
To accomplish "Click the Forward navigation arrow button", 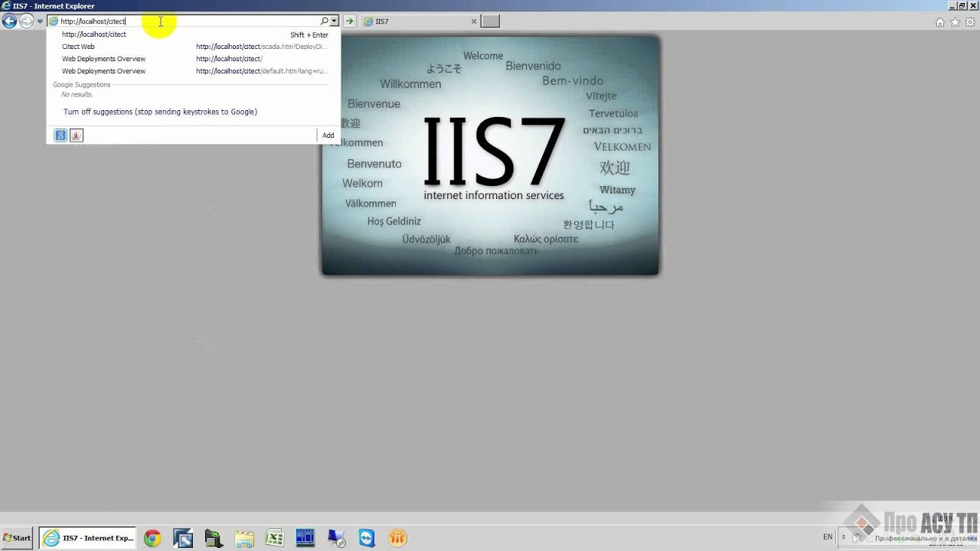I will click(x=26, y=21).
